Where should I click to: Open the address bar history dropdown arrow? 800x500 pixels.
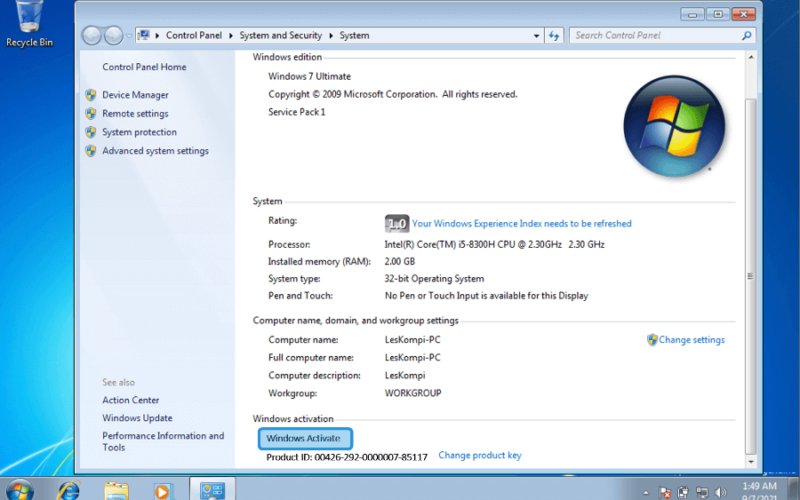point(536,36)
